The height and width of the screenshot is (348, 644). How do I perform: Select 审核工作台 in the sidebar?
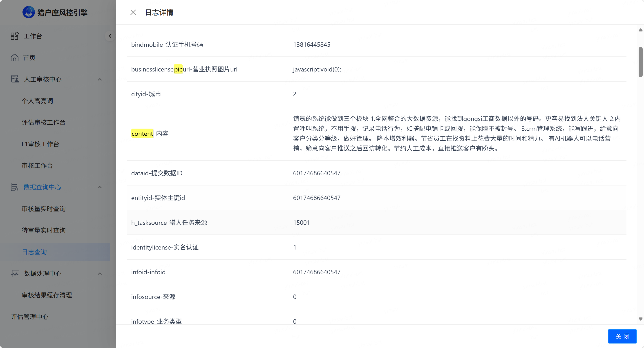click(37, 165)
